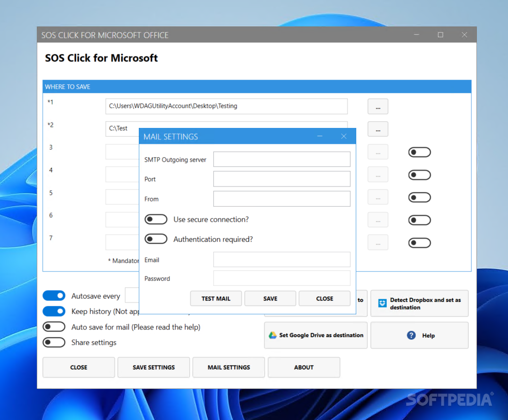This screenshot has height=420, width=508.
Task: Click the SMTP Outgoing server label
Action: click(175, 160)
